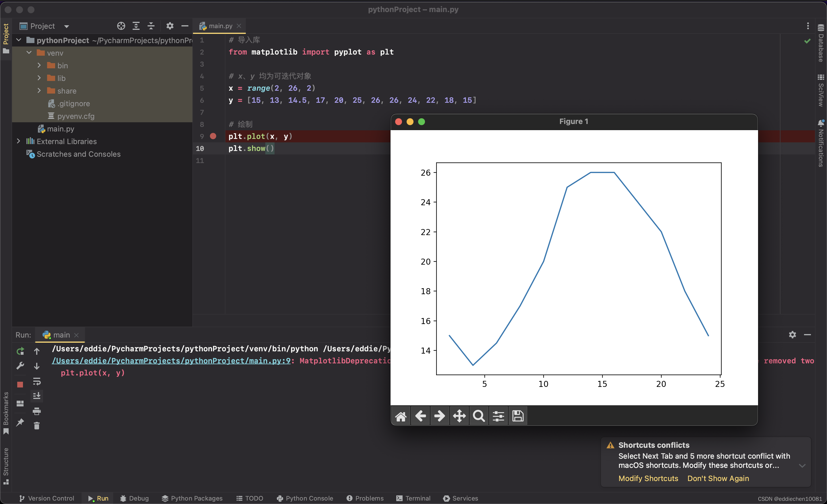The width and height of the screenshot is (827, 504).
Task: Close the main Run tab
Action: click(76, 335)
